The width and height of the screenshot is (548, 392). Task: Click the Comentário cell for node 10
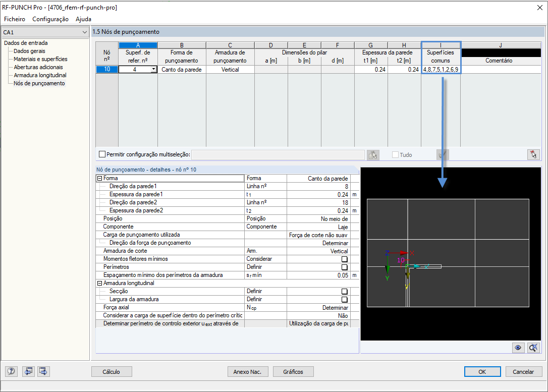click(x=501, y=70)
